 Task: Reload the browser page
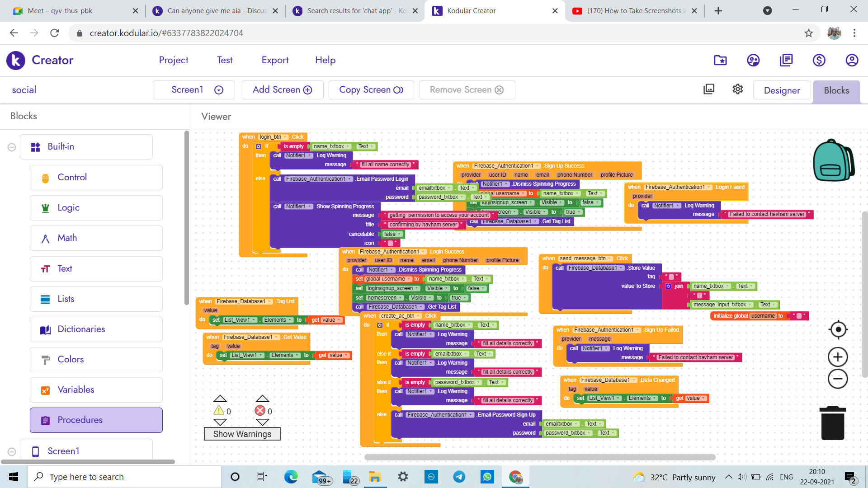pos(55,33)
